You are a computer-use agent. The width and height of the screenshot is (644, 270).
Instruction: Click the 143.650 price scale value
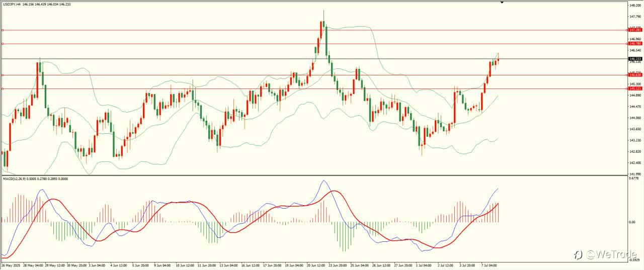[634, 129]
